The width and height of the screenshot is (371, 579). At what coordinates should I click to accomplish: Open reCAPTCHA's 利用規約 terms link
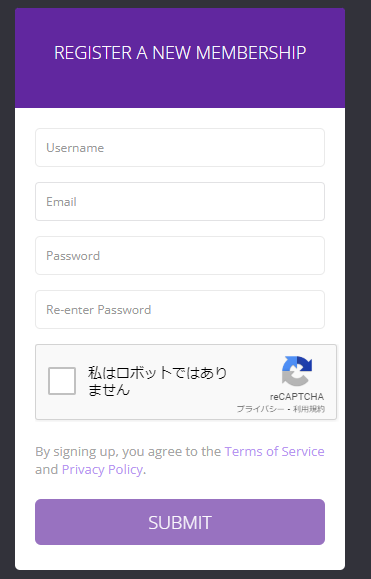[309, 409]
